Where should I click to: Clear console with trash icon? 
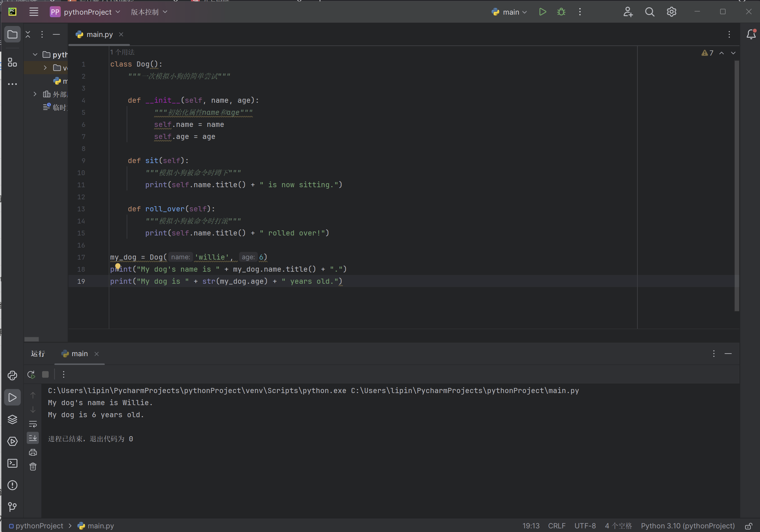pyautogui.click(x=33, y=467)
